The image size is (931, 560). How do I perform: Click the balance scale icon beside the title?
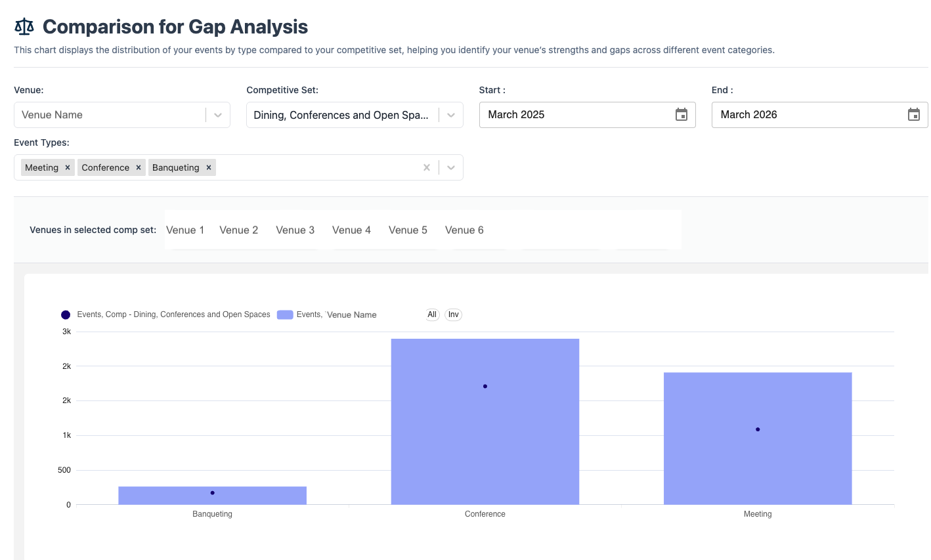coord(24,26)
